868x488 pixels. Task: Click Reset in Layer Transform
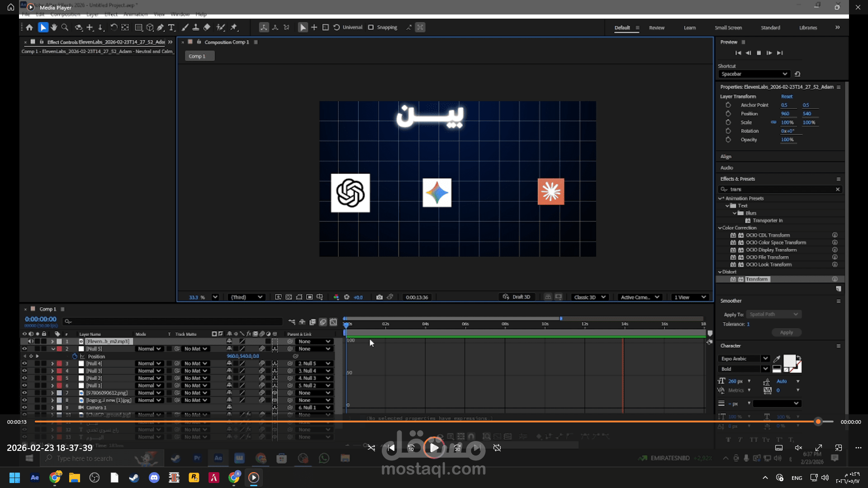pyautogui.click(x=787, y=96)
